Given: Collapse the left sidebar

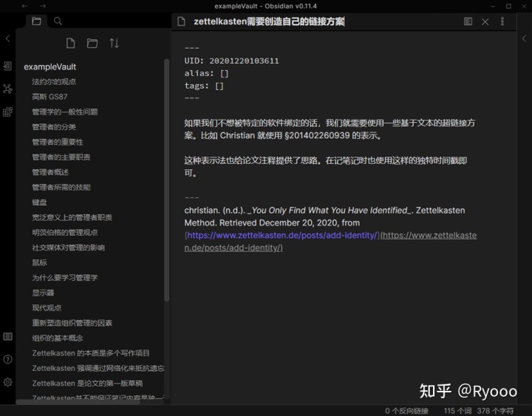Looking at the screenshot, I should pos(8,38).
